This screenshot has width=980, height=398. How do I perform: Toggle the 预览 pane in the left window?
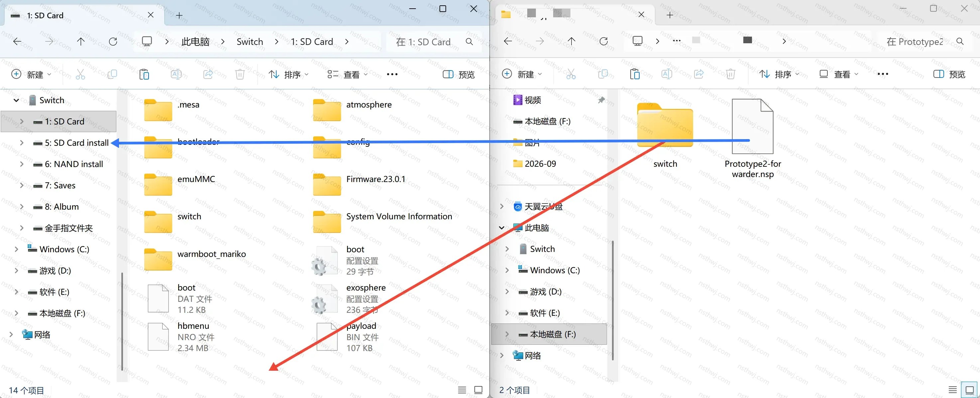click(459, 74)
